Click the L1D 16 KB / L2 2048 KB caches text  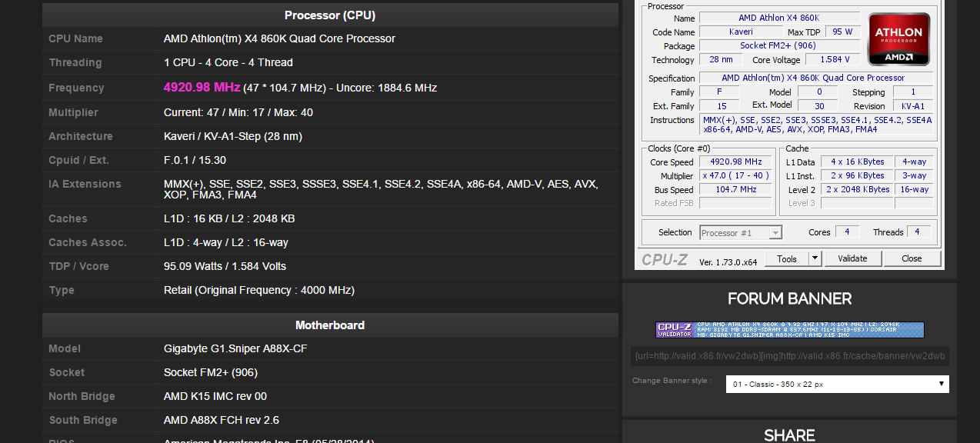(229, 218)
